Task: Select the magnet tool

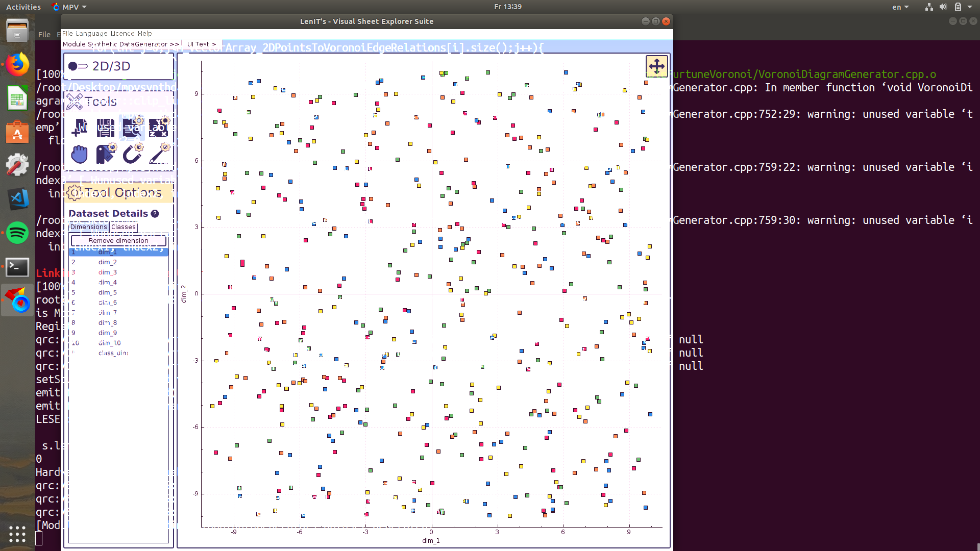Action: coord(132,154)
